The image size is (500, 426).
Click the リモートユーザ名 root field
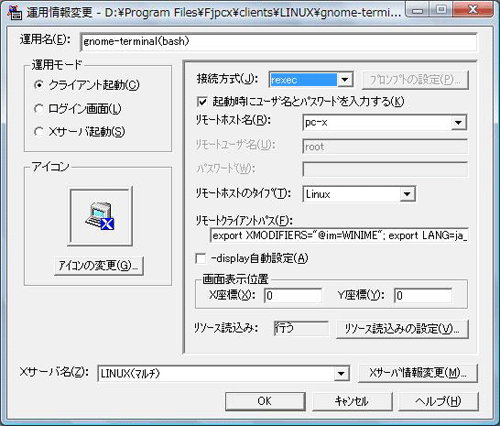[x=385, y=147]
